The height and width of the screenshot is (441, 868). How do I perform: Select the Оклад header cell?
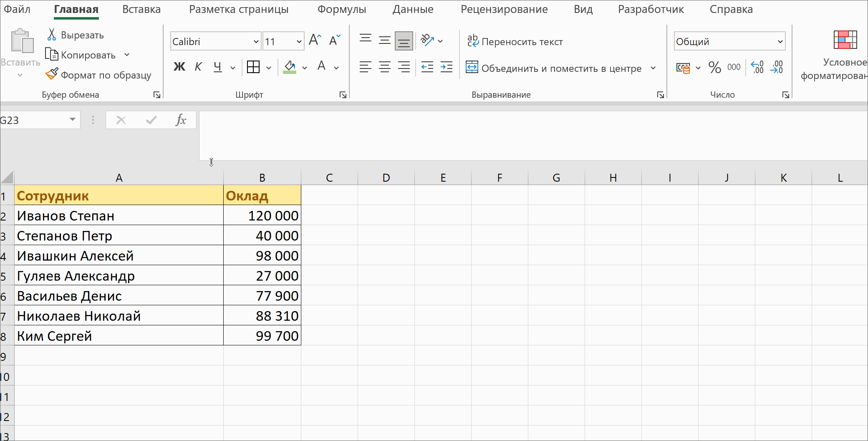click(x=262, y=195)
